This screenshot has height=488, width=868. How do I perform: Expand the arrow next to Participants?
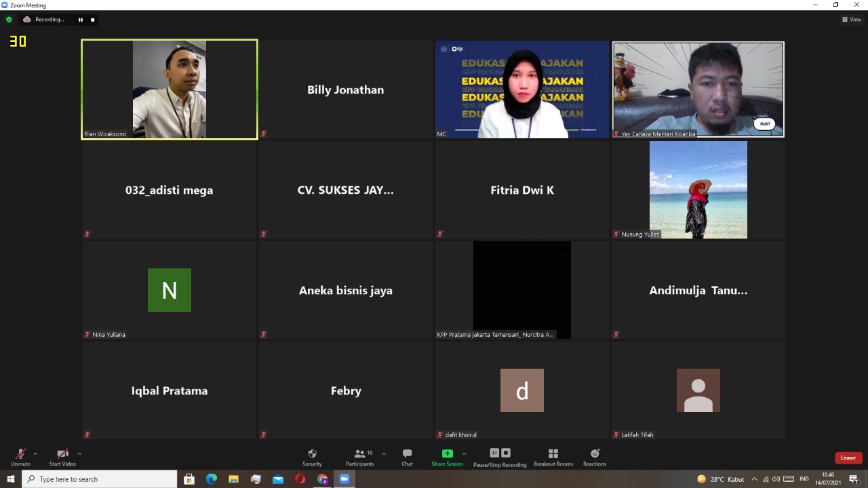click(x=384, y=453)
